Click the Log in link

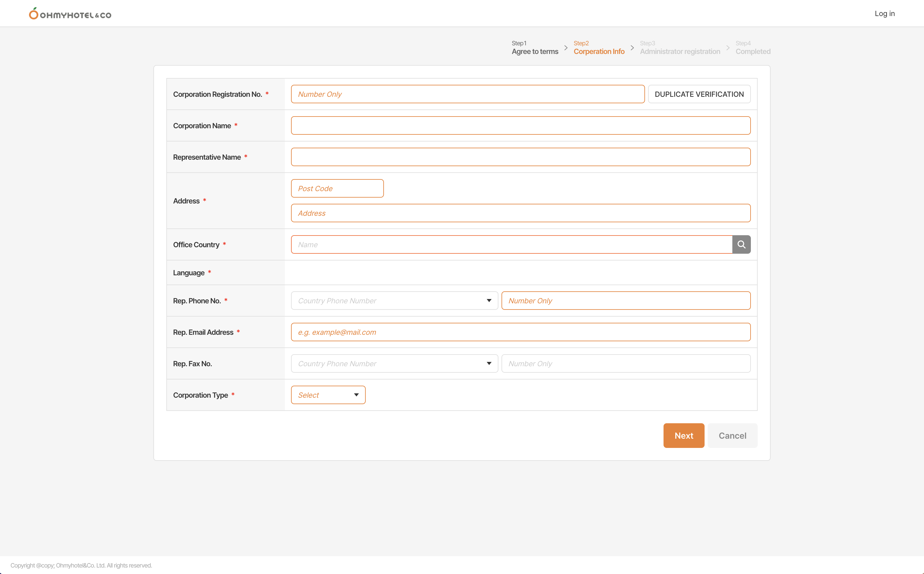pyautogui.click(x=884, y=14)
